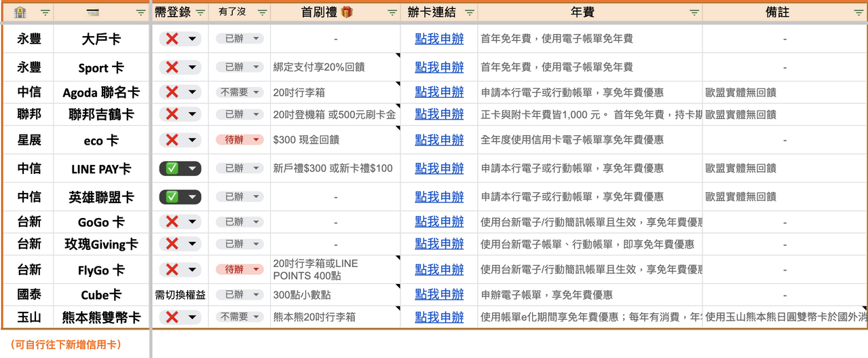Click the filter icon on the 首刷禮 header
868x358 pixels.
click(x=392, y=13)
